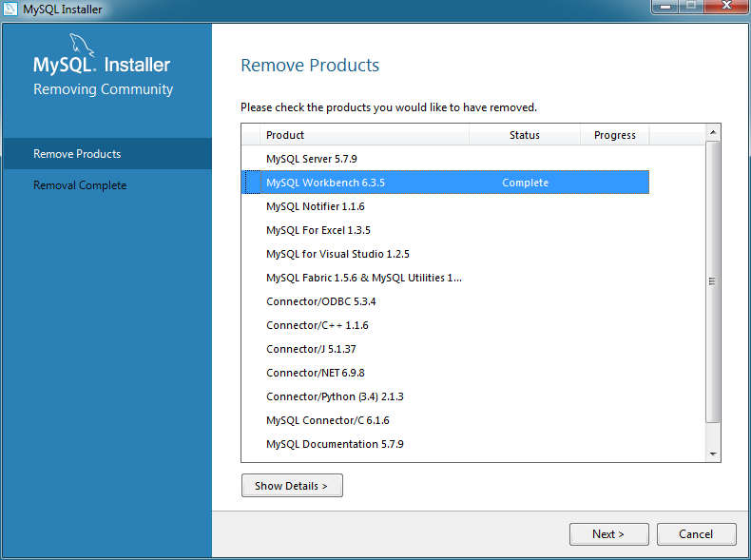Viewport: 751px width, 560px height.
Task: Select the MySQL Documentation 5.7.9 row
Action: point(446,444)
